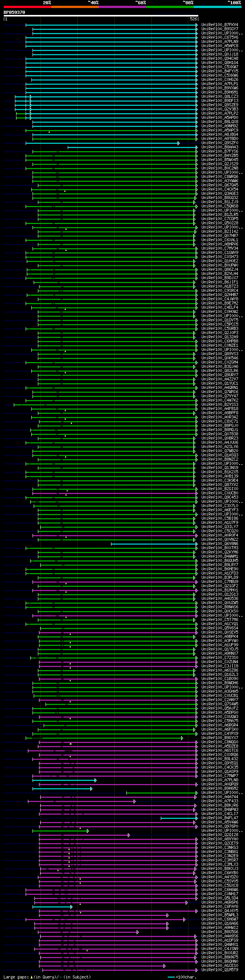
Task: Select the UniRef100_Q1M5T9 label
Action: 220,970
